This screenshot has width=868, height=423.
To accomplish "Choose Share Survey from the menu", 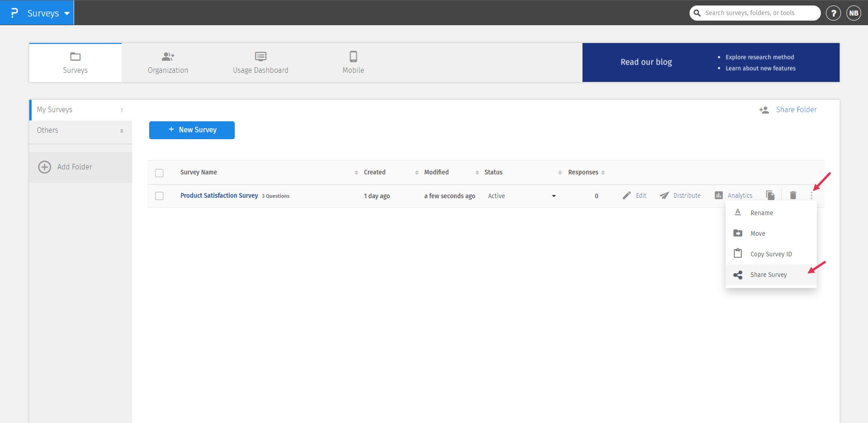I will click(x=771, y=275).
